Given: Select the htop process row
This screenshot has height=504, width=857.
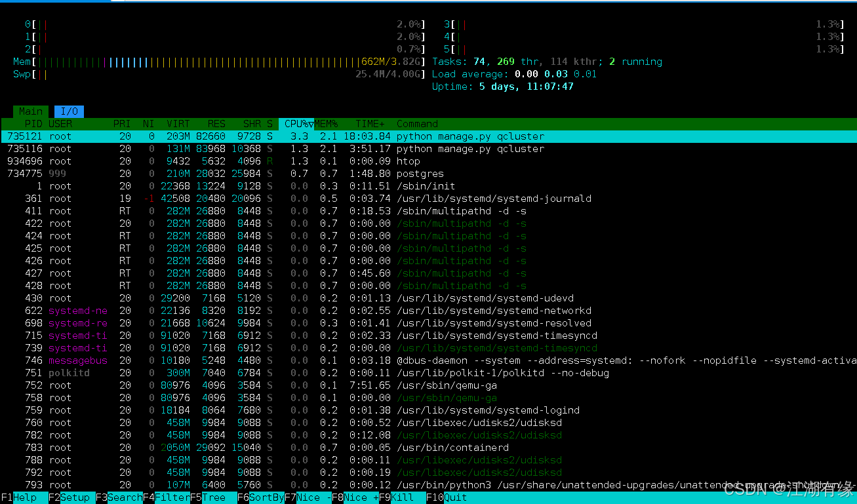Looking at the screenshot, I should pyautogui.click(x=428, y=161).
